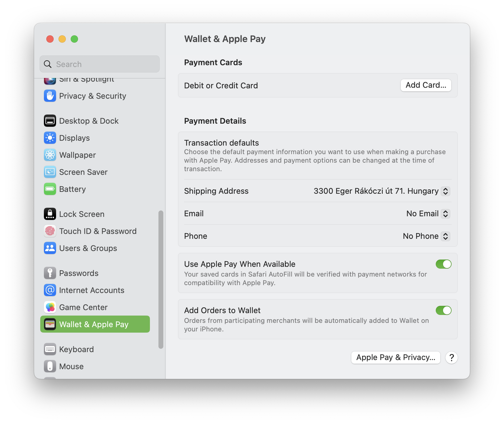Select Touch ID & Password pane

(98, 231)
